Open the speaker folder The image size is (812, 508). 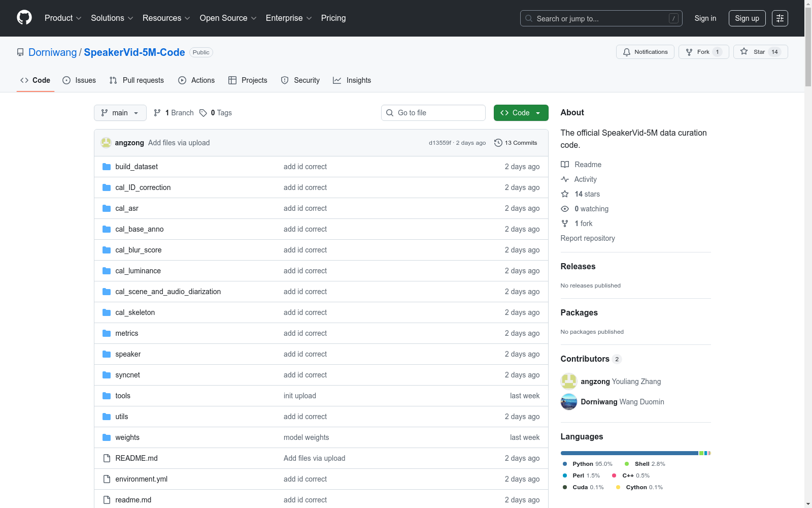pos(128,354)
